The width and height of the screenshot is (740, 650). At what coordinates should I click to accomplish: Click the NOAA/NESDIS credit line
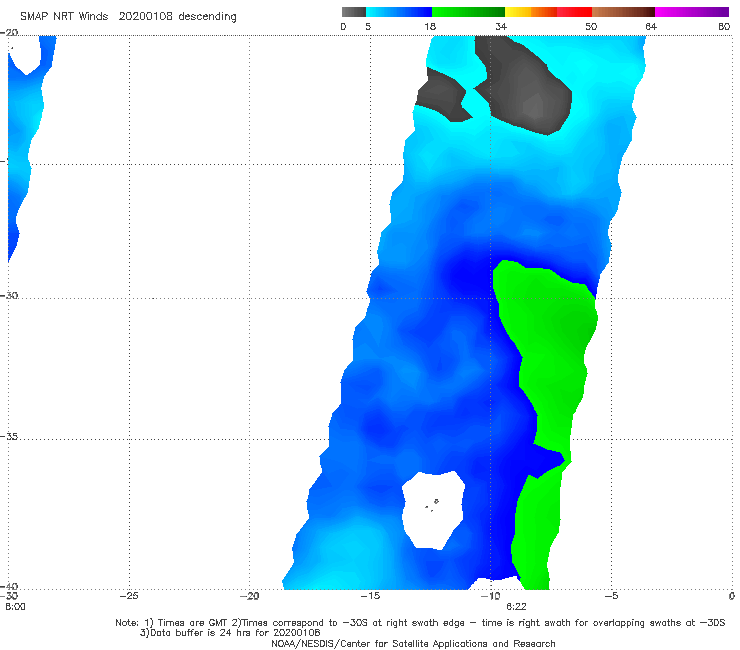coord(413,643)
